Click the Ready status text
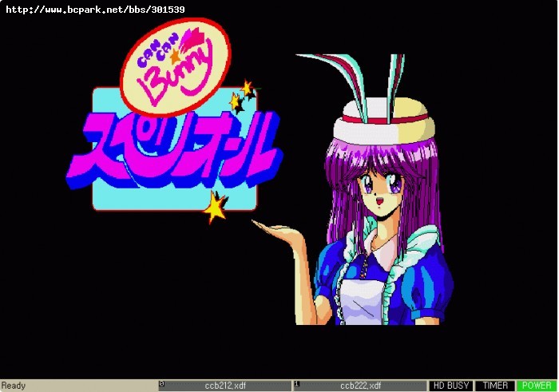559x392 pixels. point(14,386)
